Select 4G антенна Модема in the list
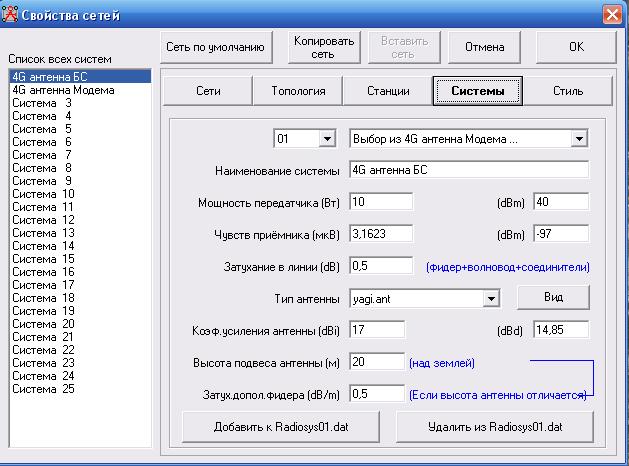Image resolution: width=629 pixels, height=466 pixels. [80, 90]
